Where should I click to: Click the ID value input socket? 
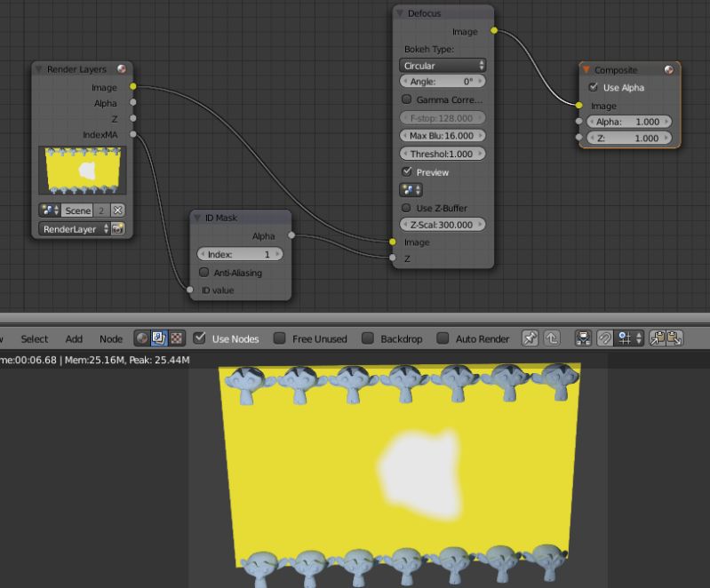click(190, 290)
